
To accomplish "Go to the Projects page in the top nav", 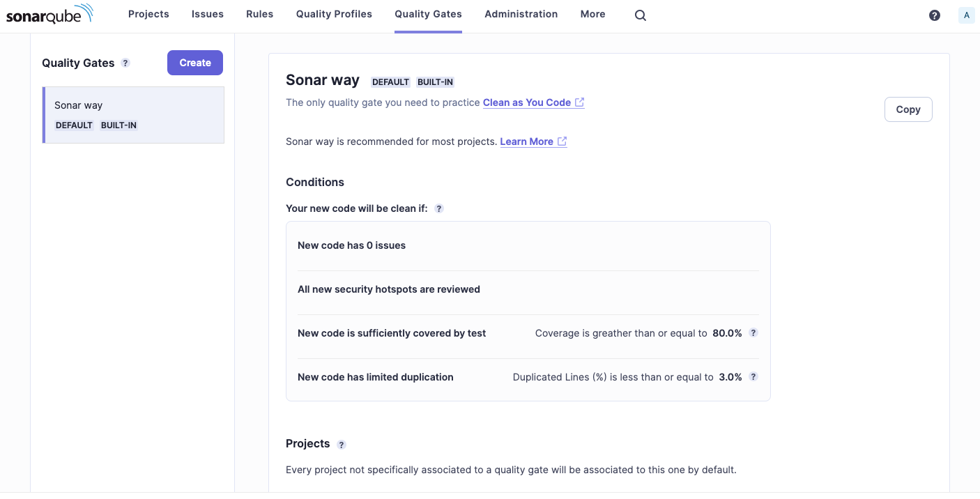I will click(x=148, y=14).
